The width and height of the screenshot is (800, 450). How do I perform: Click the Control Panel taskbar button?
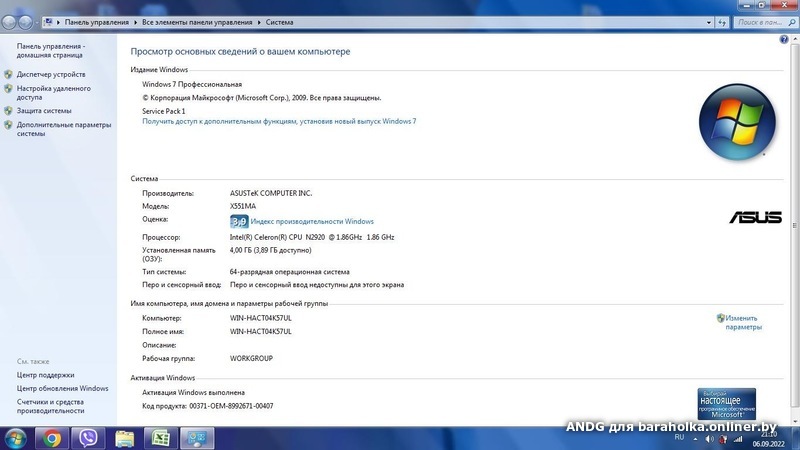[197, 439]
